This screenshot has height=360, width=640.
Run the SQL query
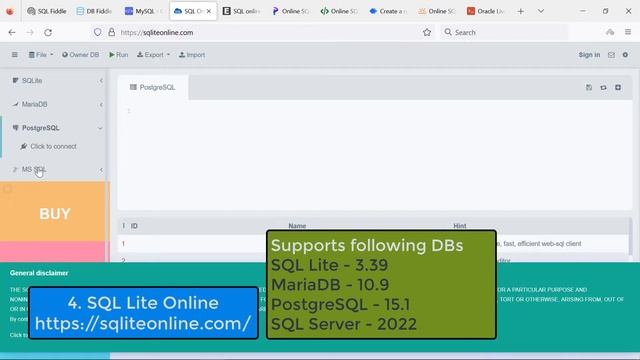(x=118, y=55)
